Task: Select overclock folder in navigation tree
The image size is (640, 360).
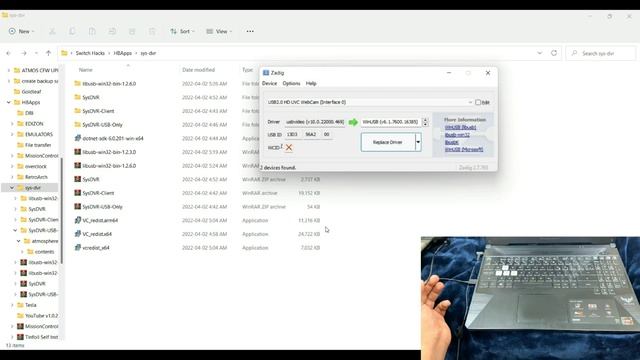Action: tap(36, 167)
